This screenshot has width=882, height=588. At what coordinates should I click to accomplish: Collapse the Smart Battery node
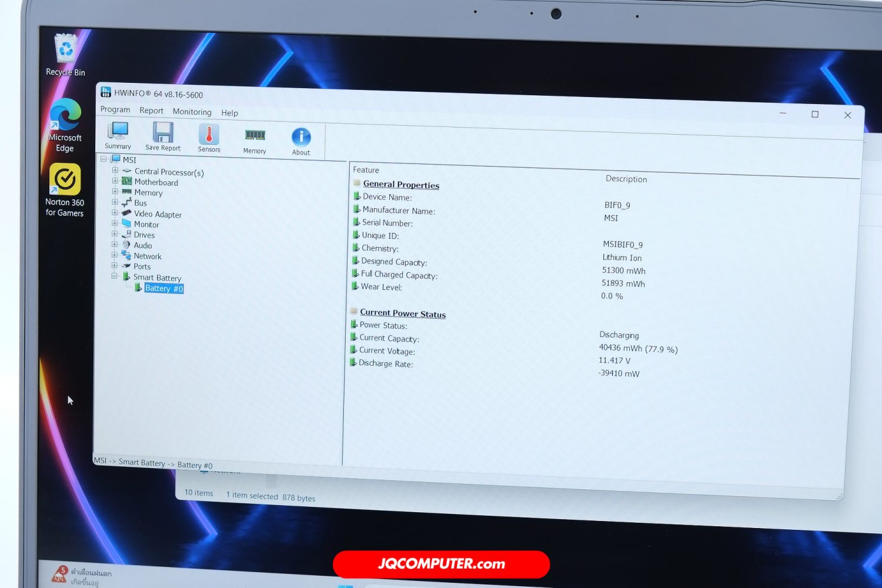(115, 276)
